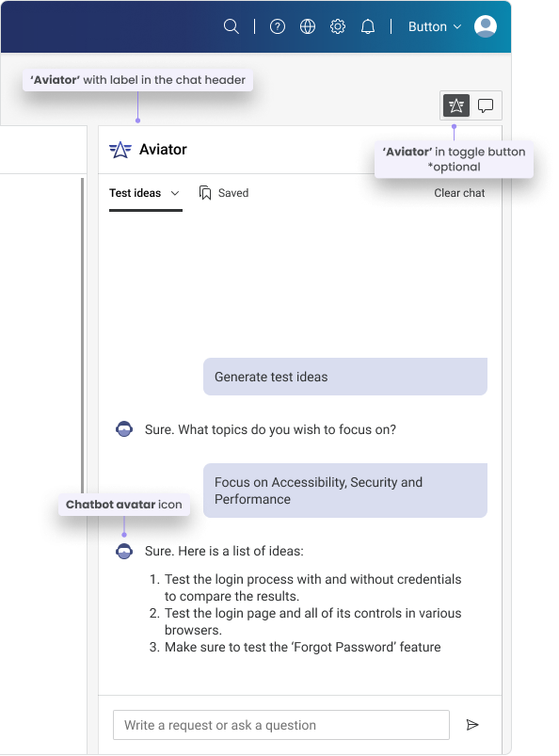This screenshot has width=559, height=756.
Task: Click the request text input field
Action: 281,725
